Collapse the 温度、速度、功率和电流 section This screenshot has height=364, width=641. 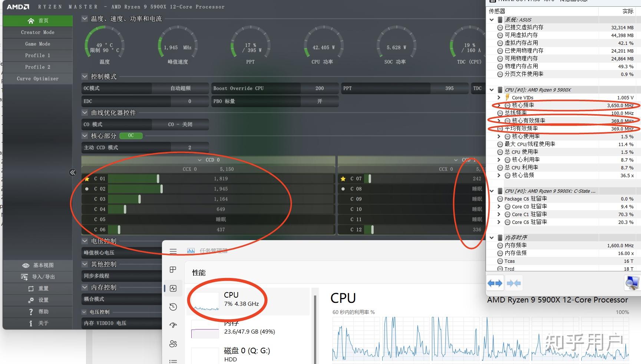coord(85,19)
